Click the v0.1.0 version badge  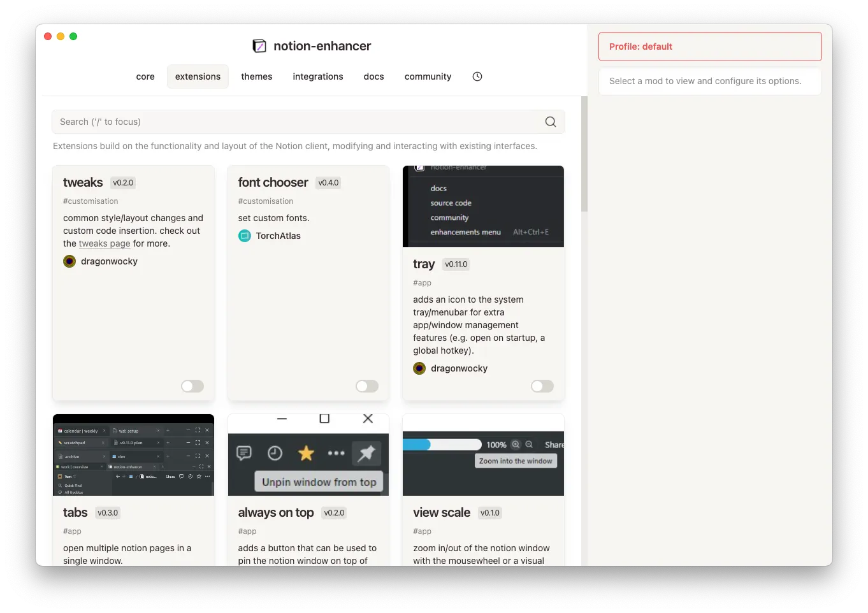click(490, 513)
